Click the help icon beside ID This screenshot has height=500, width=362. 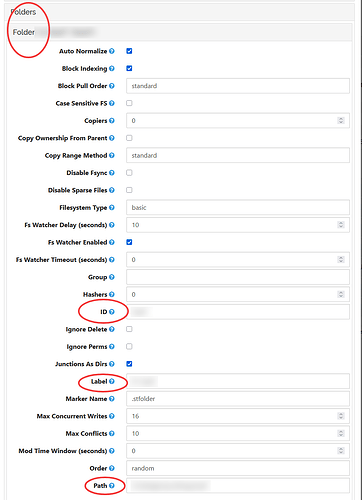[112, 312]
